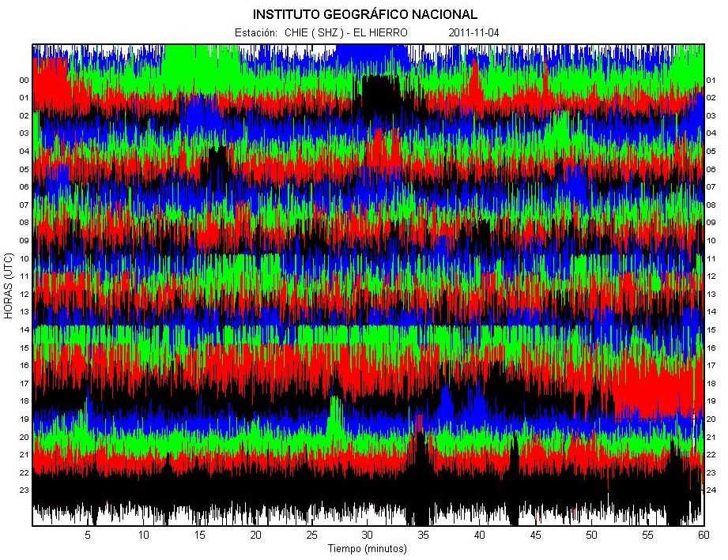
Task: Select the 06 hour label on left axis
Action: click(x=25, y=187)
